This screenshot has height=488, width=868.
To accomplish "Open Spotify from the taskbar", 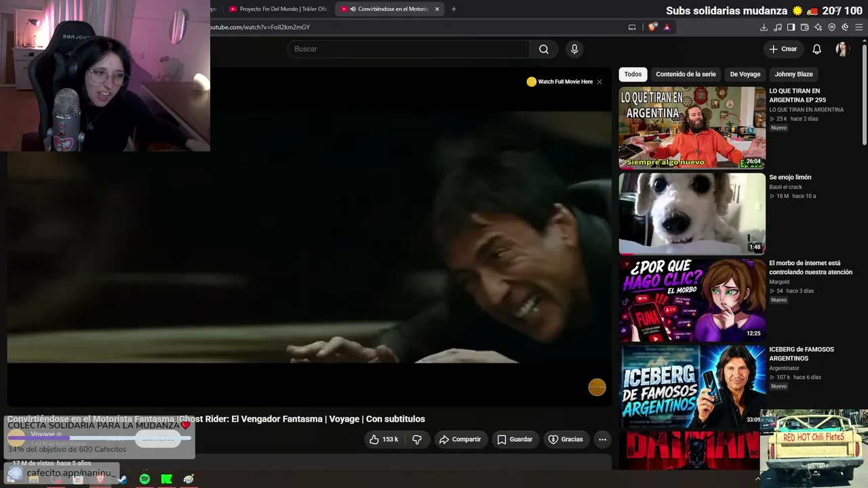I will tap(144, 479).
